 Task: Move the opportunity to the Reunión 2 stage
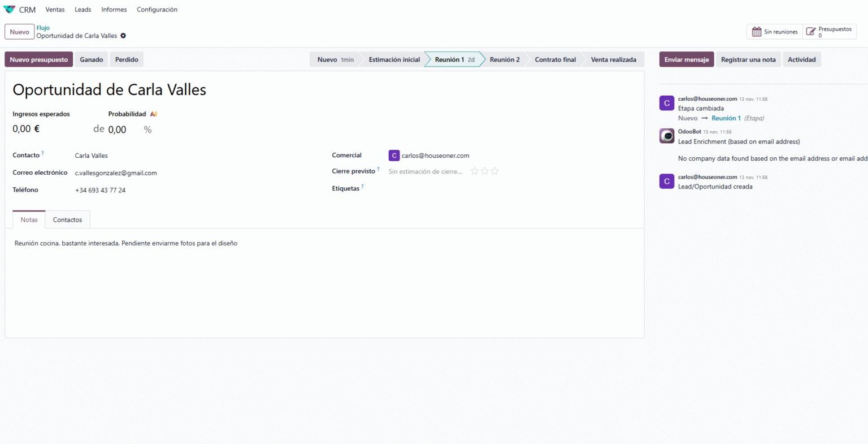(505, 59)
